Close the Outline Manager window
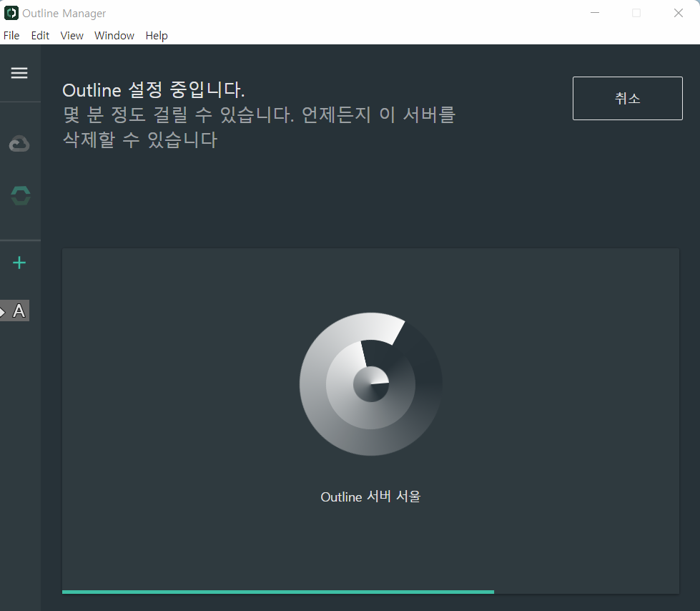Viewport: 700px width, 611px height. click(x=678, y=13)
